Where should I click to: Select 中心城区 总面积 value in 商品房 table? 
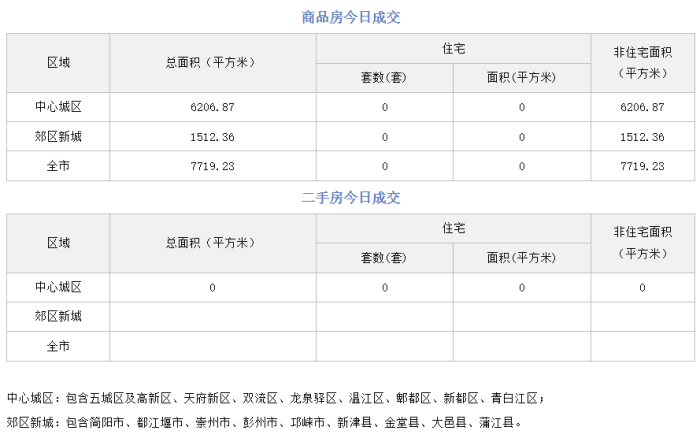pyautogui.click(x=213, y=107)
